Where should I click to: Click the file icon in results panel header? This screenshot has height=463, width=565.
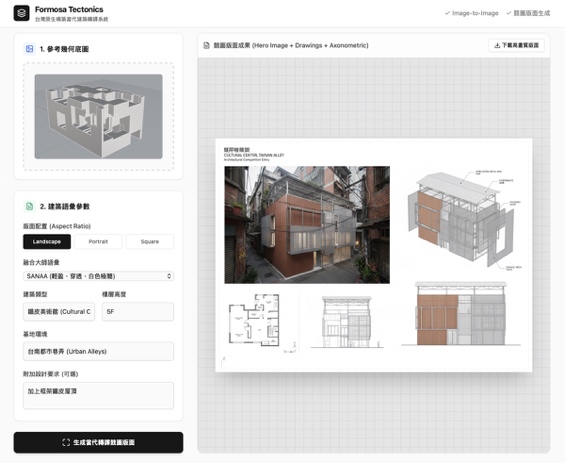pos(206,45)
